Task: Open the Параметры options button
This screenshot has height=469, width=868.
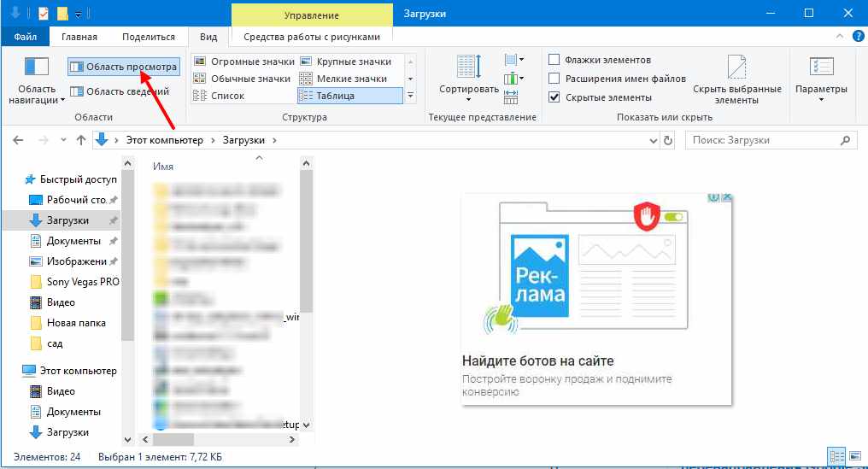Action: tap(821, 79)
